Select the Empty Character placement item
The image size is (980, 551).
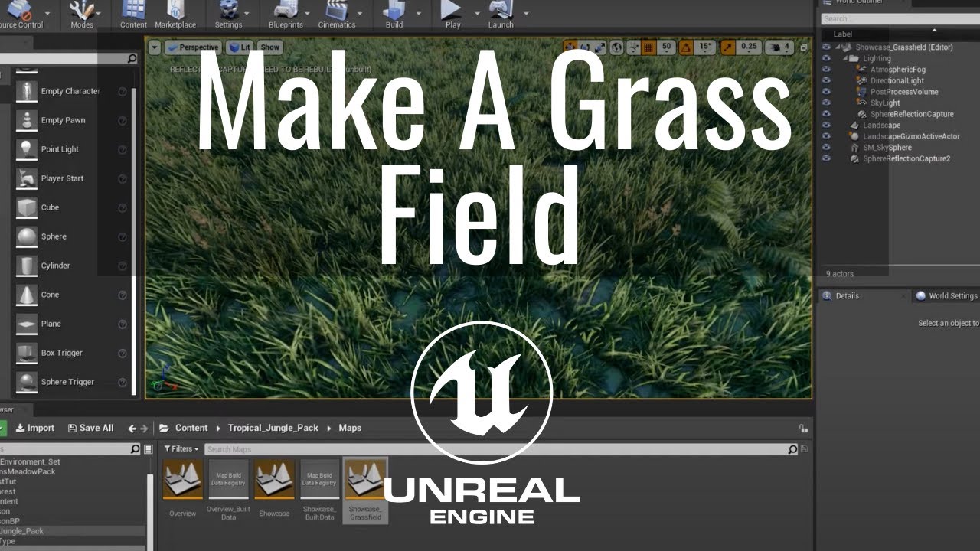pyautogui.click(x=70, y=91)
